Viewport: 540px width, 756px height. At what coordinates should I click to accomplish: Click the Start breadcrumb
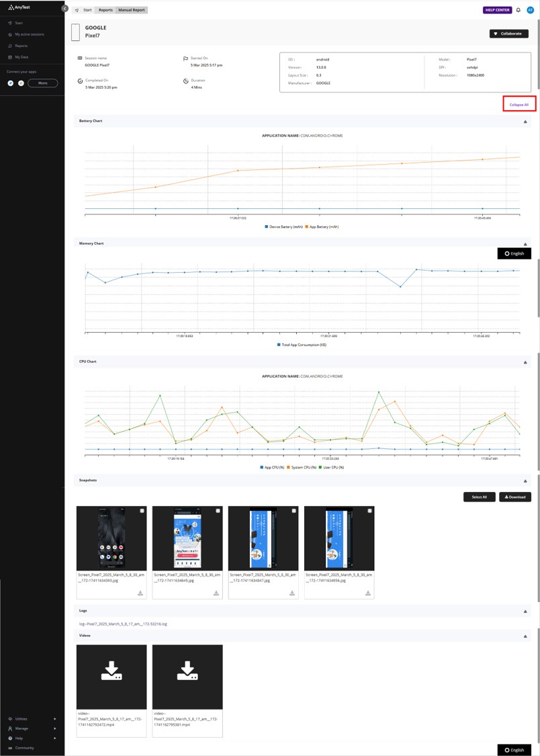click(x=87, y=10)
